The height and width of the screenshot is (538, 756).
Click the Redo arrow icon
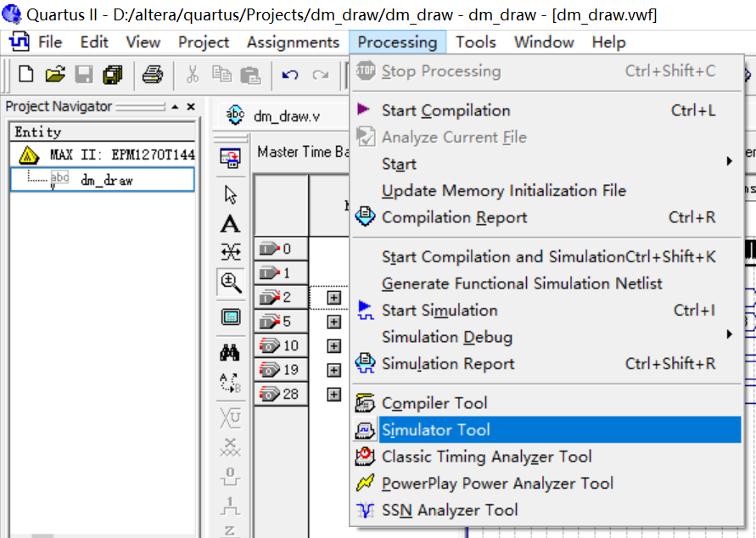[x=320, y=75]
